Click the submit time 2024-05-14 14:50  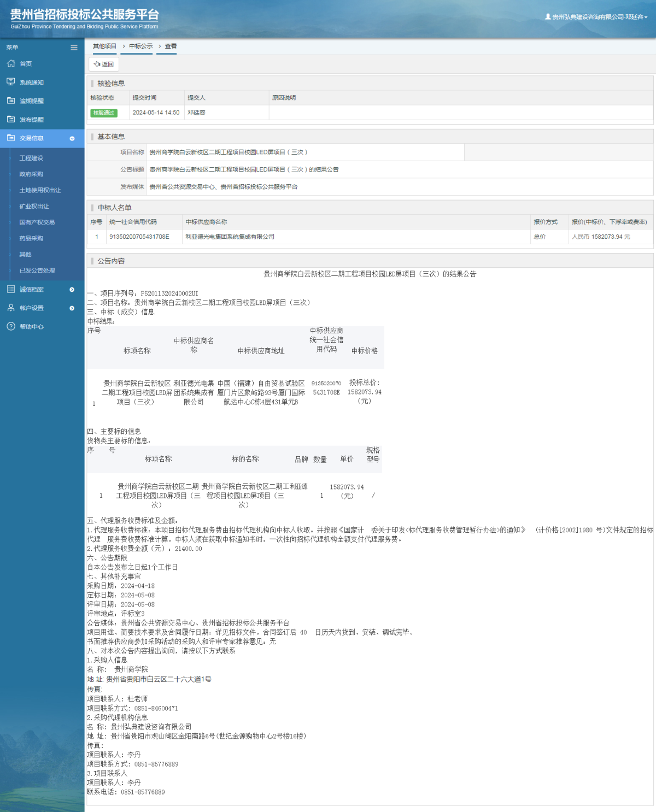156,113
